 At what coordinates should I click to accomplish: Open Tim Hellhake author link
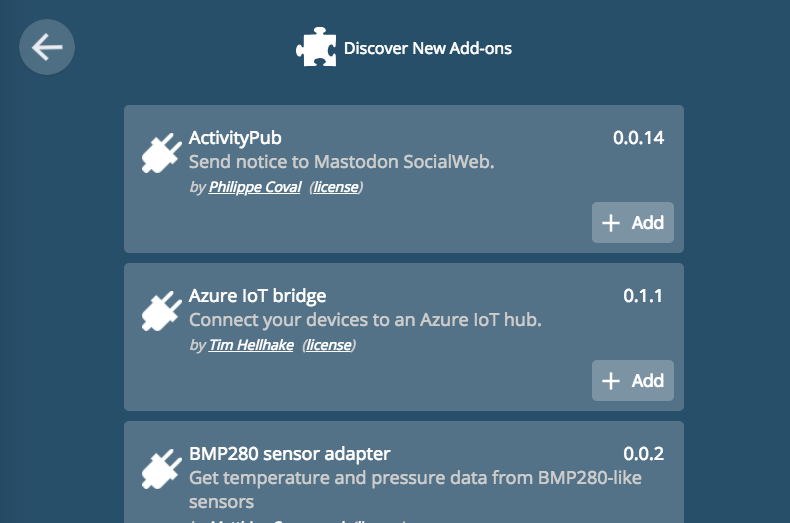coord(251,345)
